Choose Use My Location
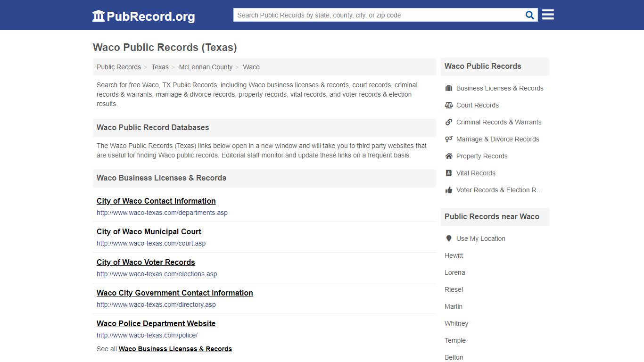 tap(481, 239)
